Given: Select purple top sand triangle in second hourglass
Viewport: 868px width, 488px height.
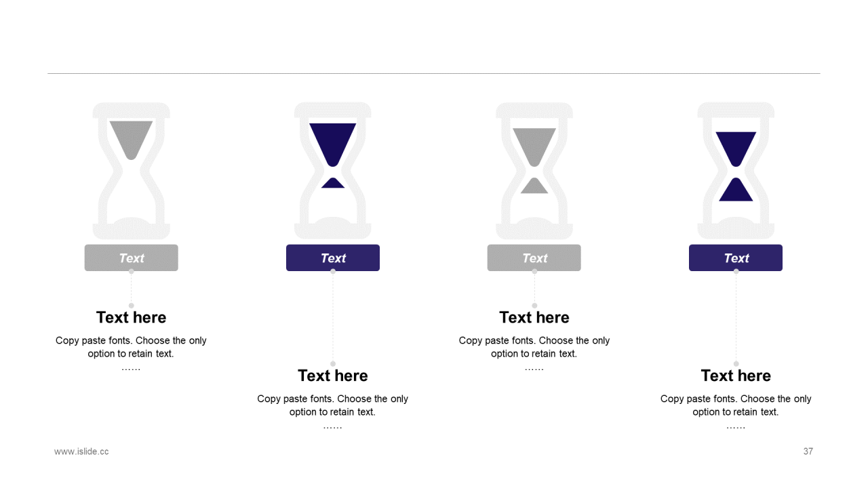Looking at the screenshot, I should pyautogui.click(x=333, y=144).
